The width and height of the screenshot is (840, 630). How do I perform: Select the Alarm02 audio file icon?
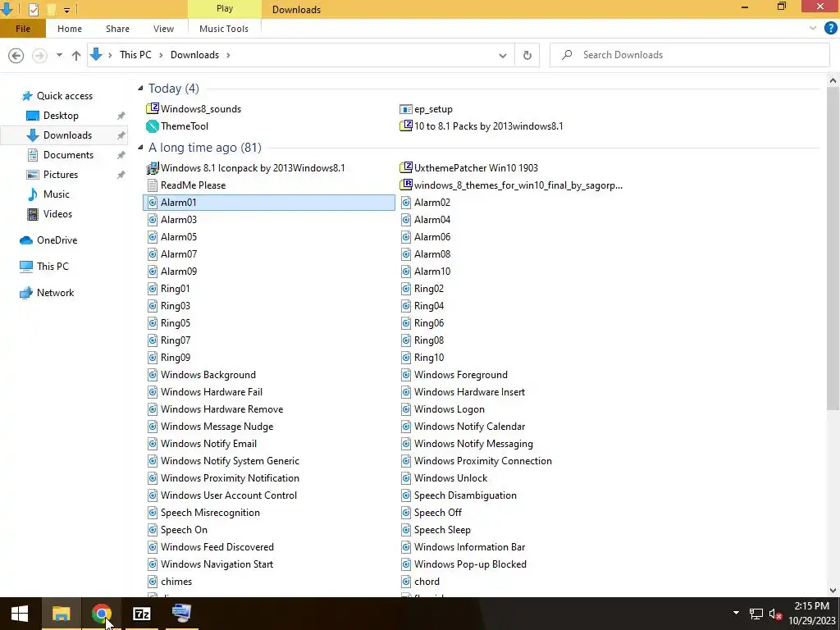pos(406,203)
